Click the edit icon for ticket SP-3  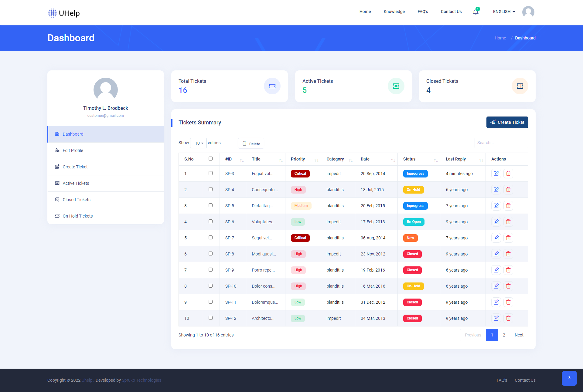[x=496, y=173]
